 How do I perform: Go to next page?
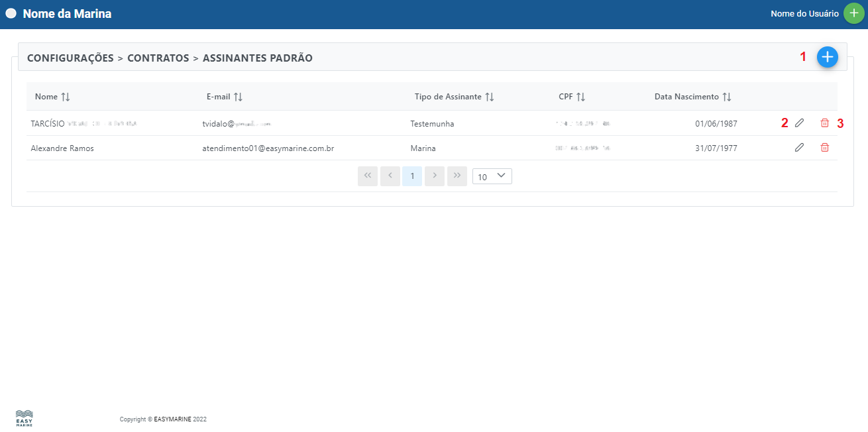(x=435, y=176)
